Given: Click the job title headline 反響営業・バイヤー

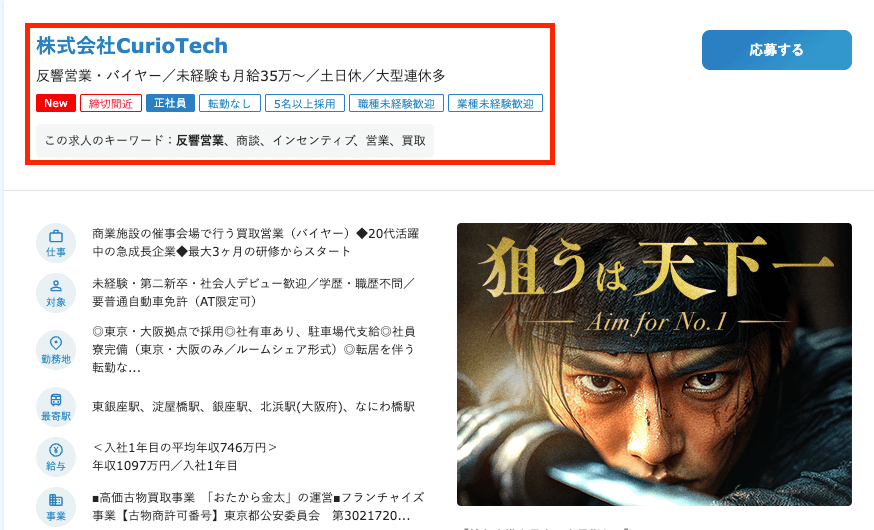Looking at the screenshot, I should [241, 76].
